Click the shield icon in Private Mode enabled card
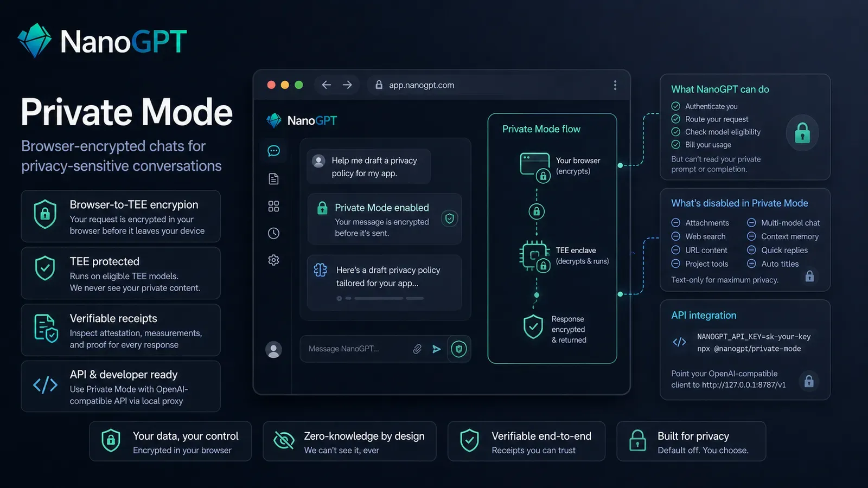This screenshot has height=488, width=868. point(449,219)
